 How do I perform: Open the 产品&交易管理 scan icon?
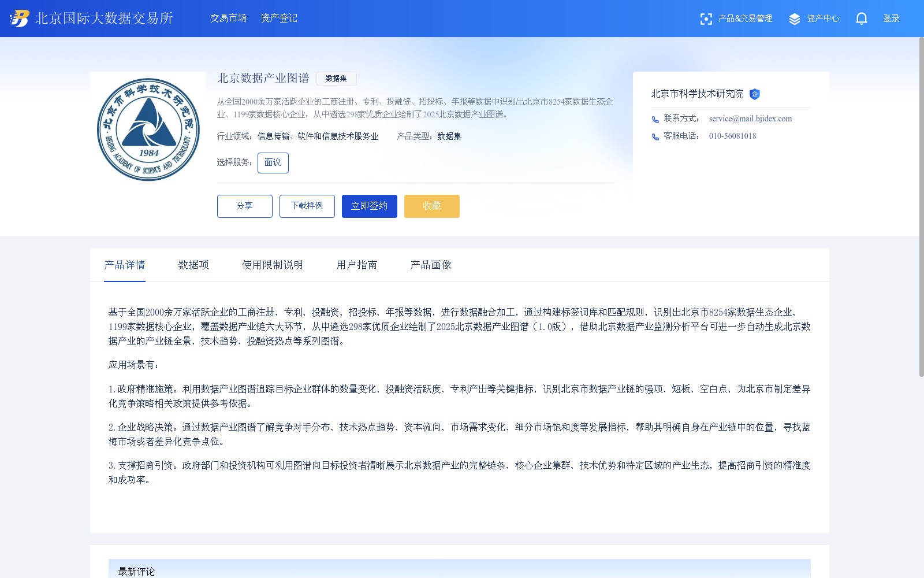[x=706, y=19]
